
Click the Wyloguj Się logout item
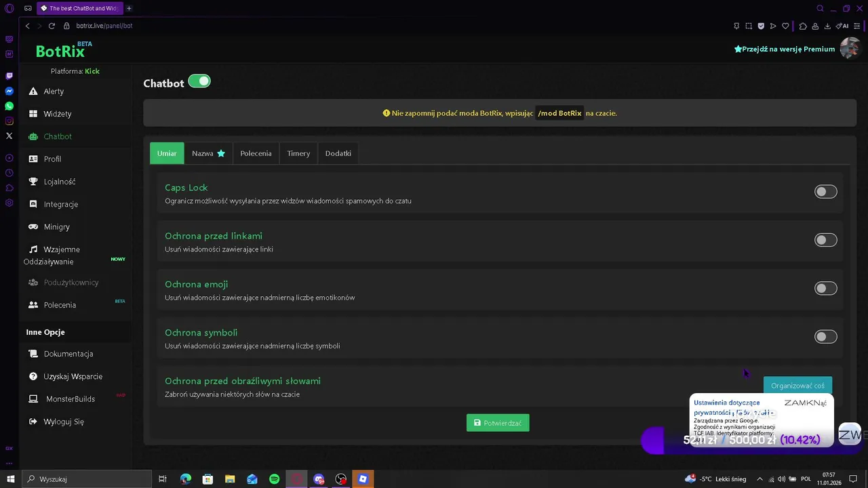[x=56, y=422]
